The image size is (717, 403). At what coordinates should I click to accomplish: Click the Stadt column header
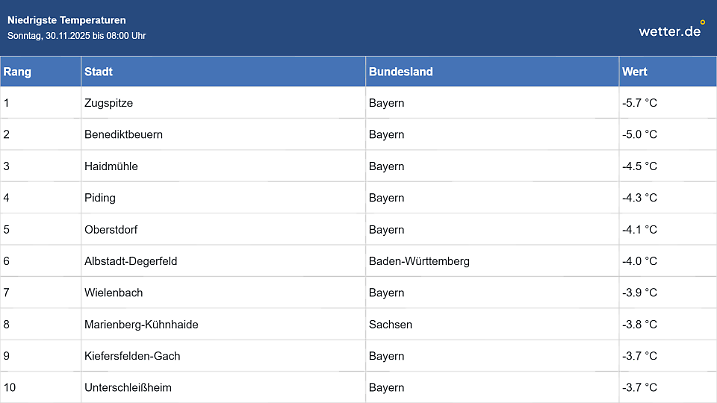click(98, 72)
